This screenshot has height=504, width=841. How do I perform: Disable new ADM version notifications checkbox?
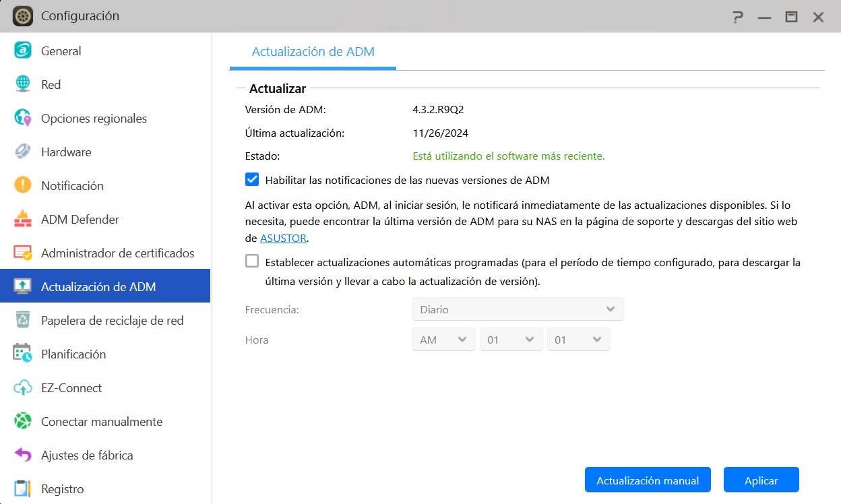point(252,180)
